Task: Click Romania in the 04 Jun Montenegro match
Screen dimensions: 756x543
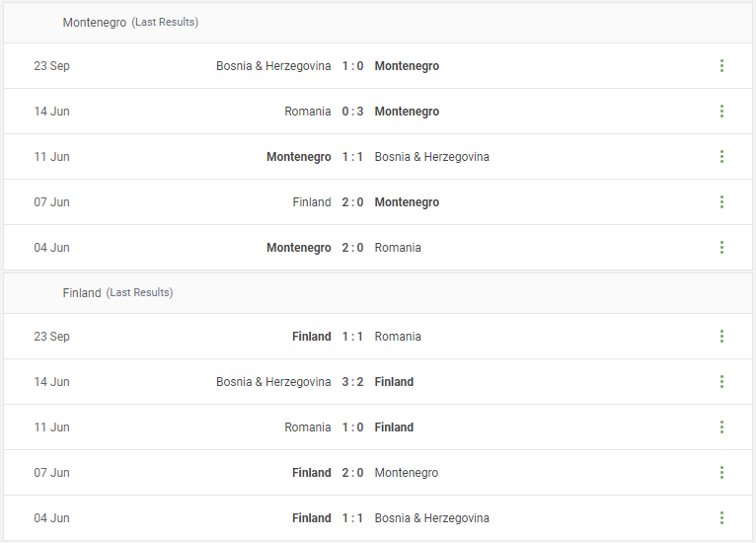Action: (398, 248)
